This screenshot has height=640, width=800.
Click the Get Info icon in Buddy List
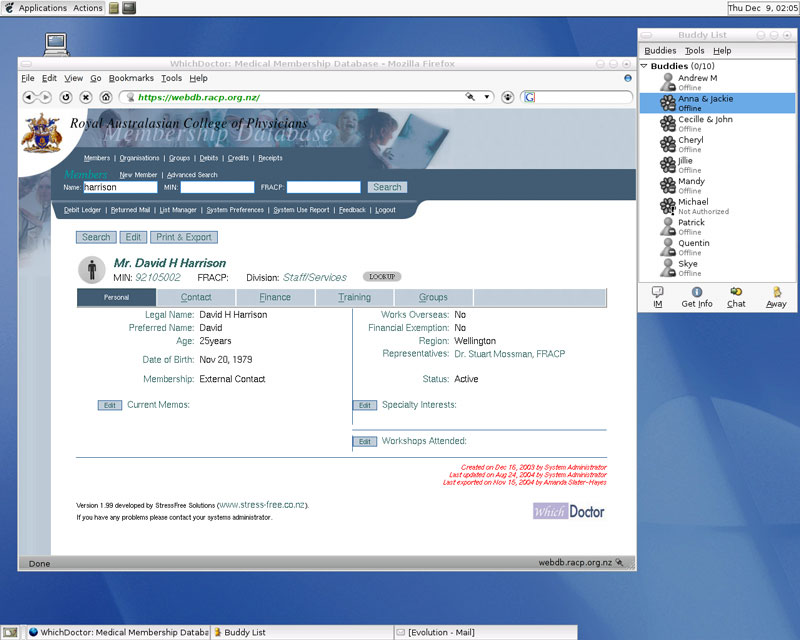pyautogui.click(x=696, y=297)
